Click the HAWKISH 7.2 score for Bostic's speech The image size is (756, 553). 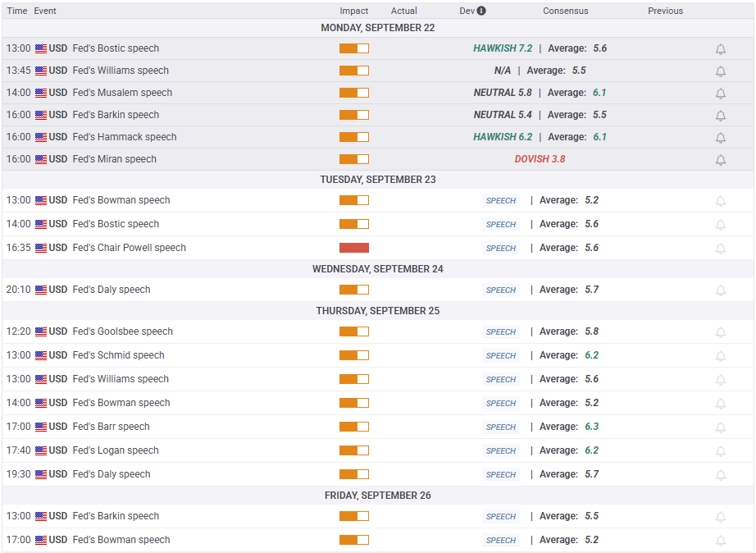pyautogui.click(x=503, y=48)
